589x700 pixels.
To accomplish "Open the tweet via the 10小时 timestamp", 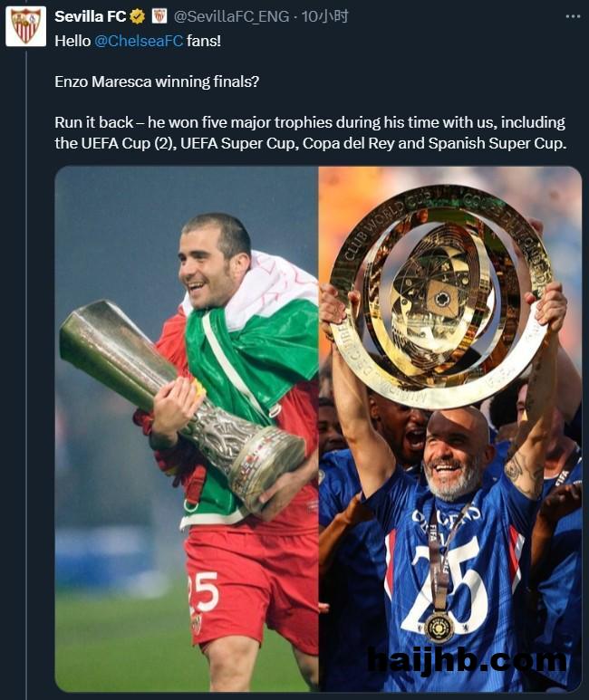I will 325,16.
